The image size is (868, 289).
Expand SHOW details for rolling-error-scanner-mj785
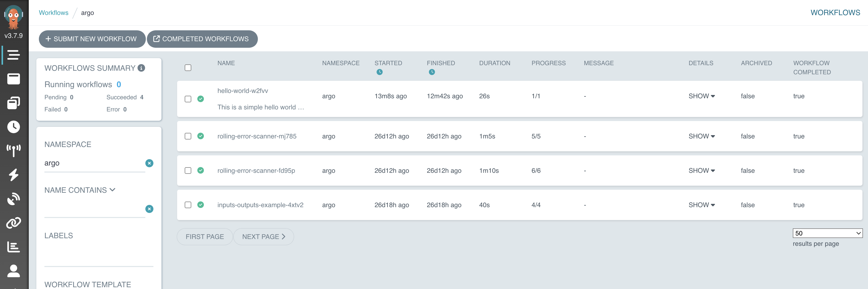click(701, 136)
